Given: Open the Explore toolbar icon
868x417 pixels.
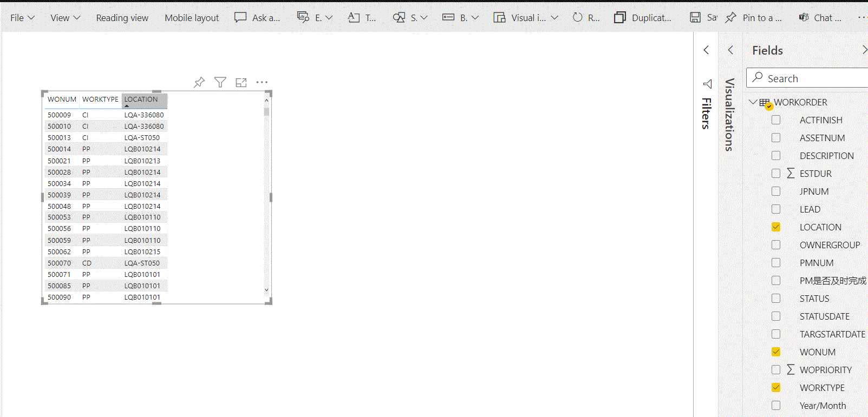Looking at the screenshot, I should coord(303,17).
